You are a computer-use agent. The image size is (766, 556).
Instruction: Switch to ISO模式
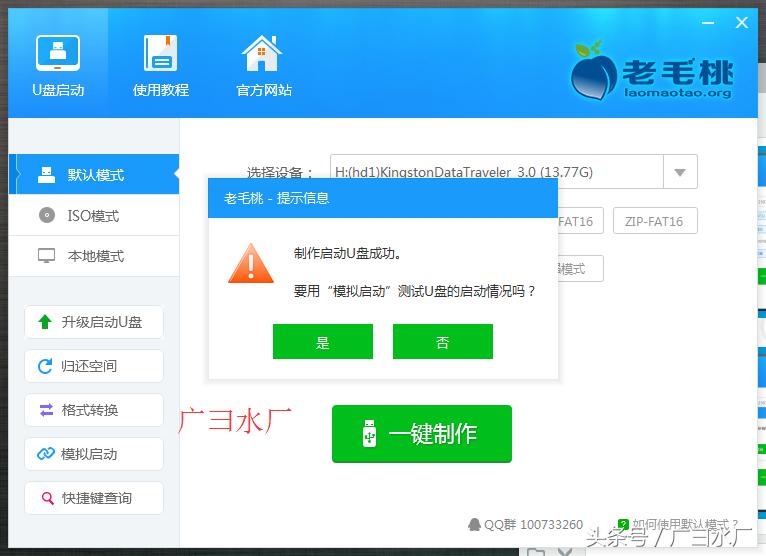pos(94,215)
